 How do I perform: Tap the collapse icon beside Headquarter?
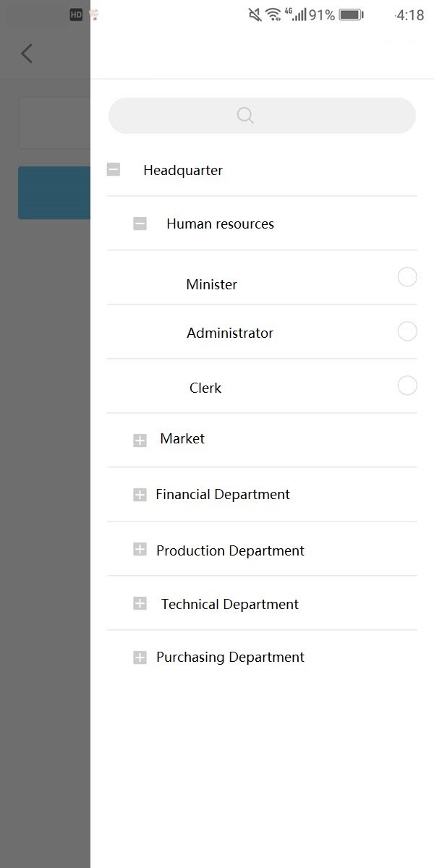click(x=113, y=169)
